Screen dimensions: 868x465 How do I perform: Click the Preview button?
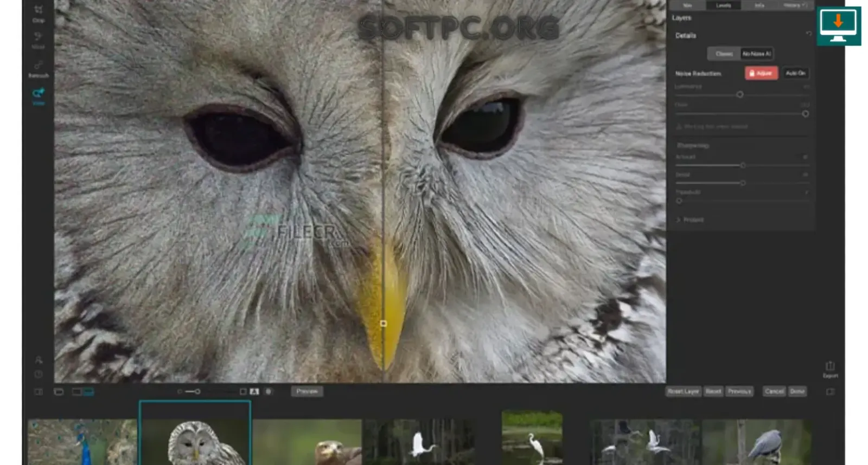tap(307, 391)
